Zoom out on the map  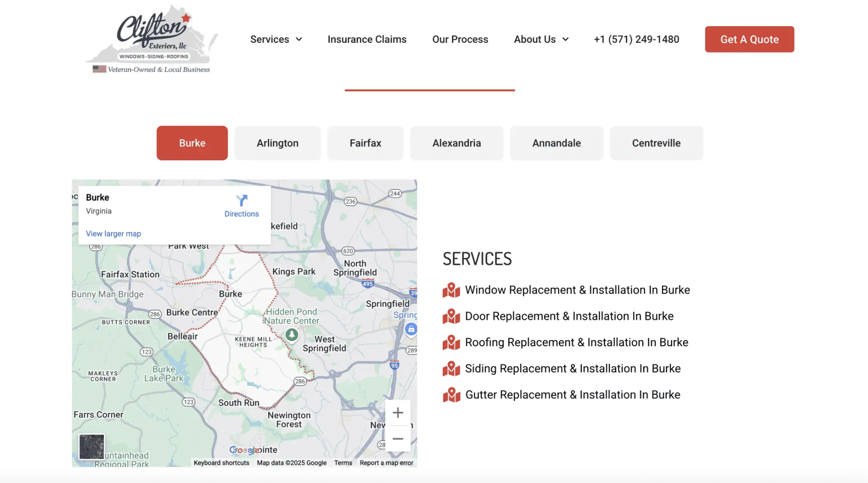[x=397, y=438]
